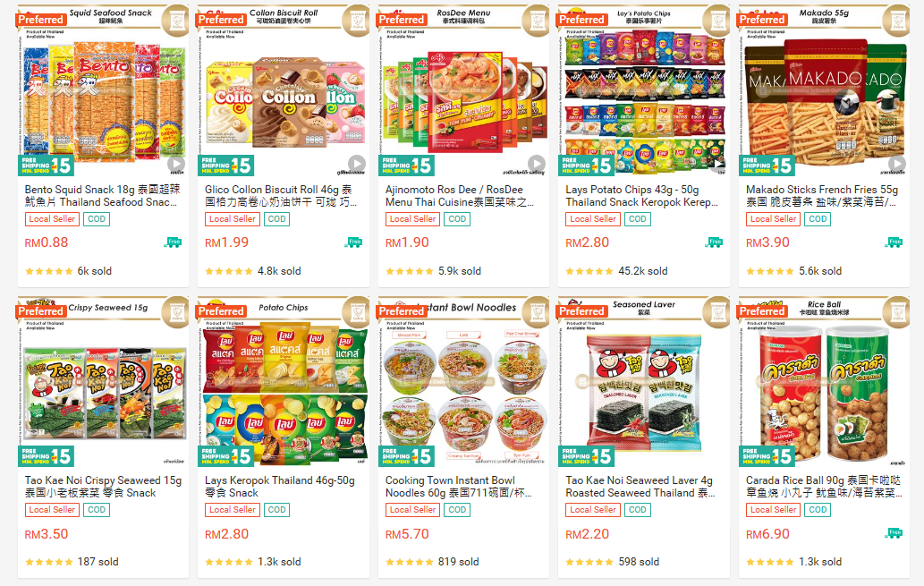Click star rating on Lays Potato Chips 45.2k sold
The image size is (924, 586).
pyautogui.click(x=589, y=271)
